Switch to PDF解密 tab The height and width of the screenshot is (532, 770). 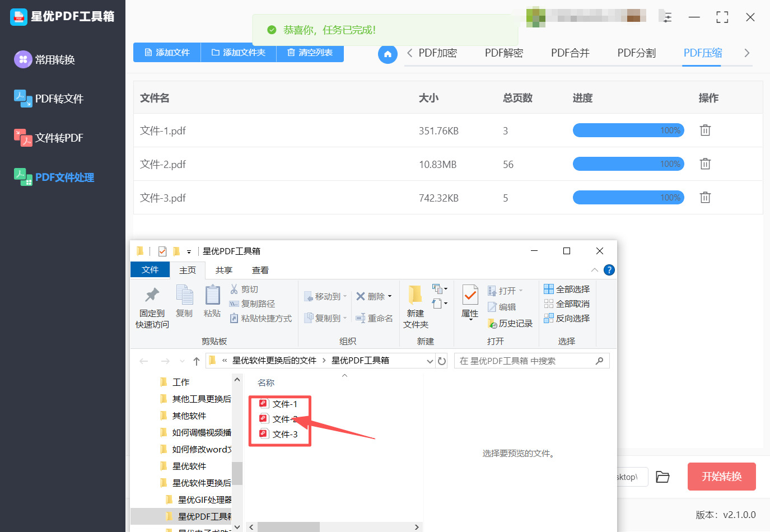[x=504, y=53]
